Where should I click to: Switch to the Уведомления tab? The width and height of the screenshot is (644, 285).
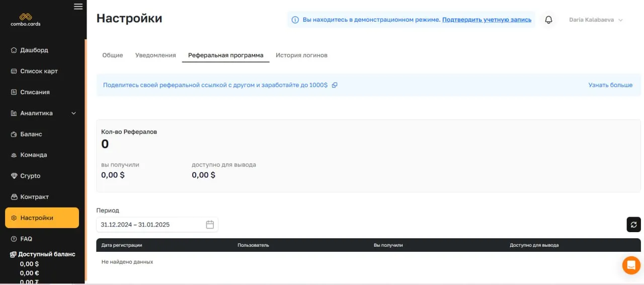point(155,55)
